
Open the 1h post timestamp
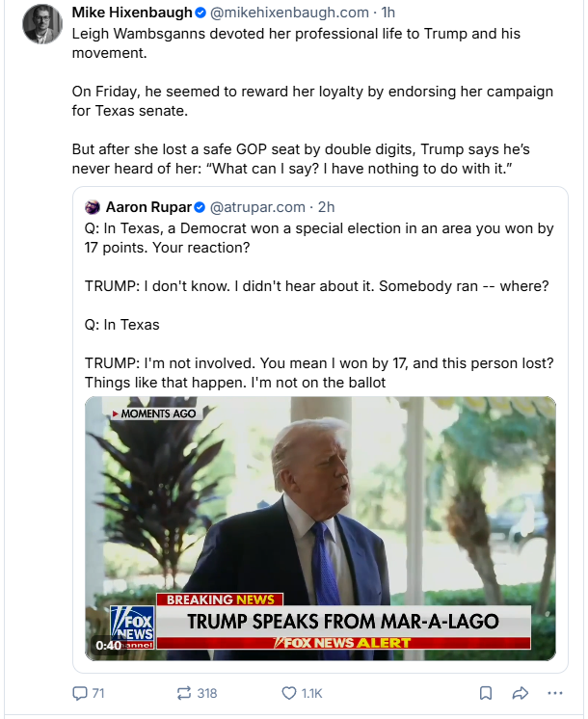(388, 13)
